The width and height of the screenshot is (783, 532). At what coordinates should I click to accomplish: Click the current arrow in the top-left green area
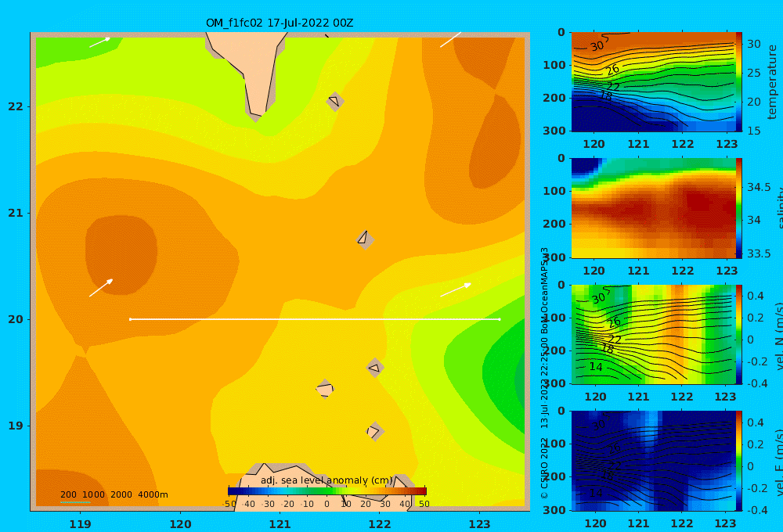(99, 42)
